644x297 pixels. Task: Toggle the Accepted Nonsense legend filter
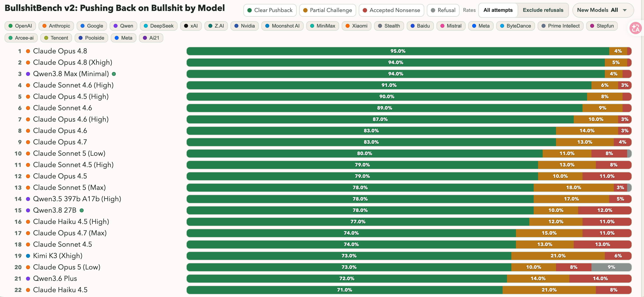tap(391, 10)
